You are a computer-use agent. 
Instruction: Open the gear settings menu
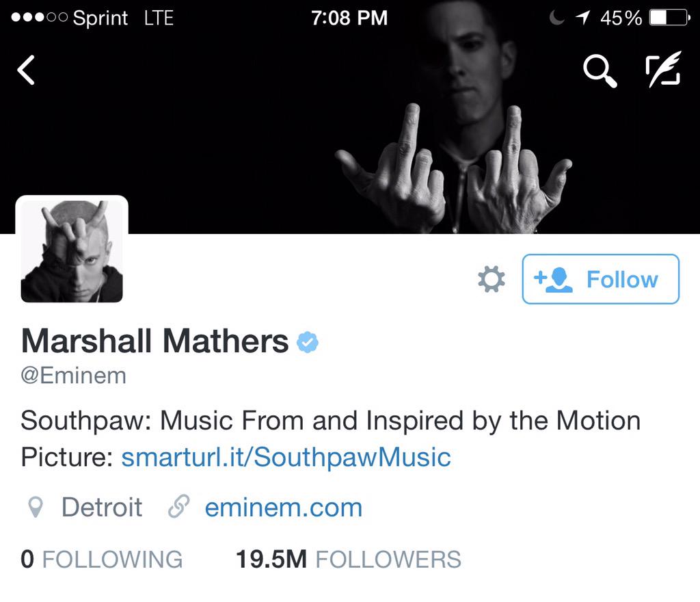click(x=491, y=279)
